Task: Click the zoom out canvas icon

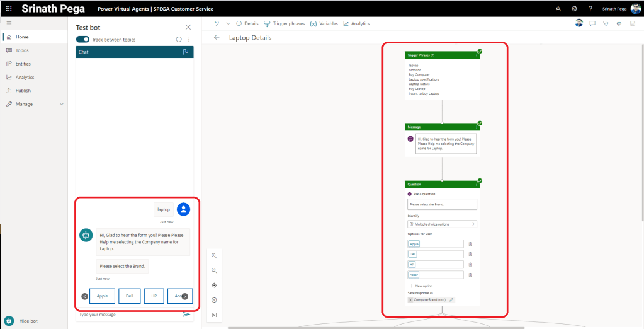Action: click(214, 270)
